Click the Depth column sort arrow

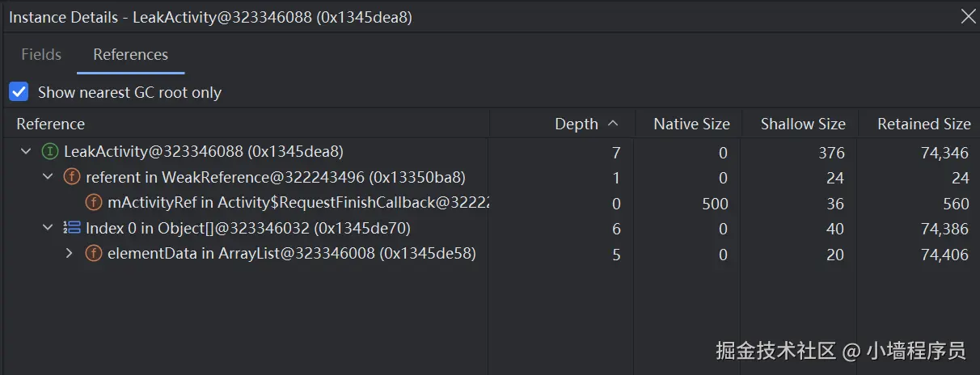[x=613, y=124]
